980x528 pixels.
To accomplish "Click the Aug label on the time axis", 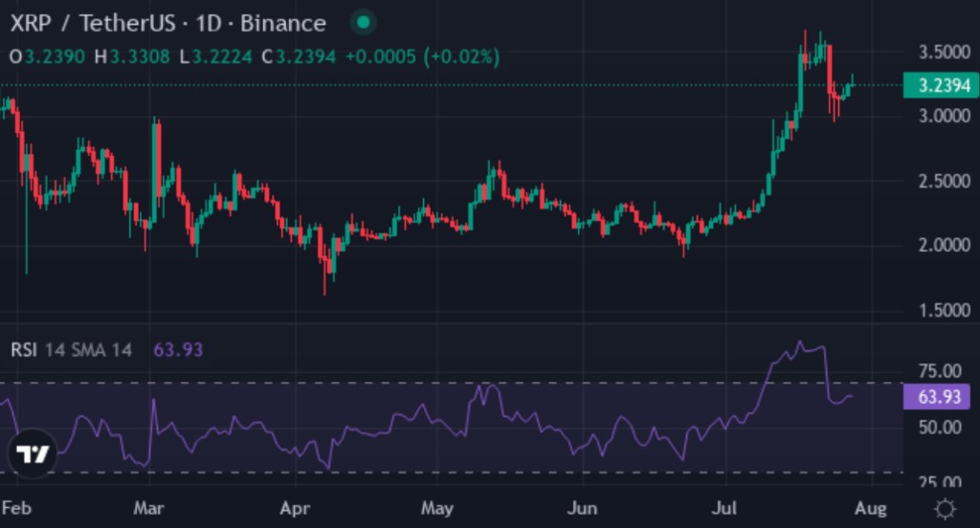I will (x=870, y=508).
